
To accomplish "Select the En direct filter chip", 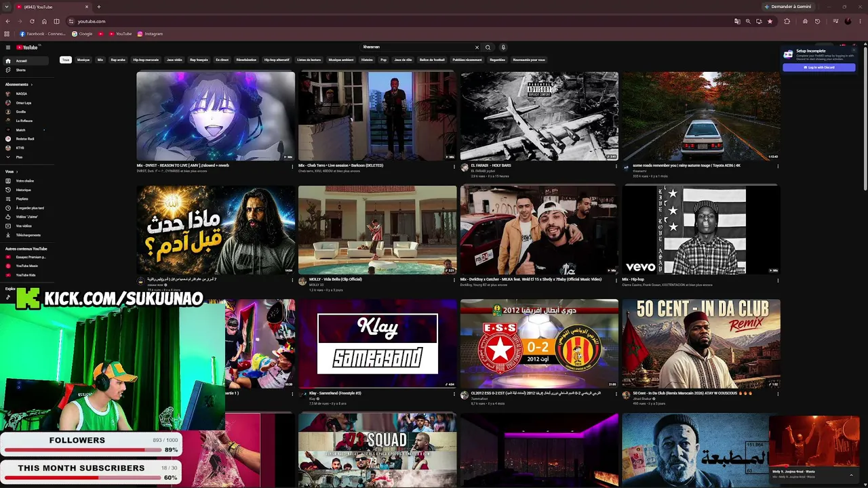I will click(222, 60).
